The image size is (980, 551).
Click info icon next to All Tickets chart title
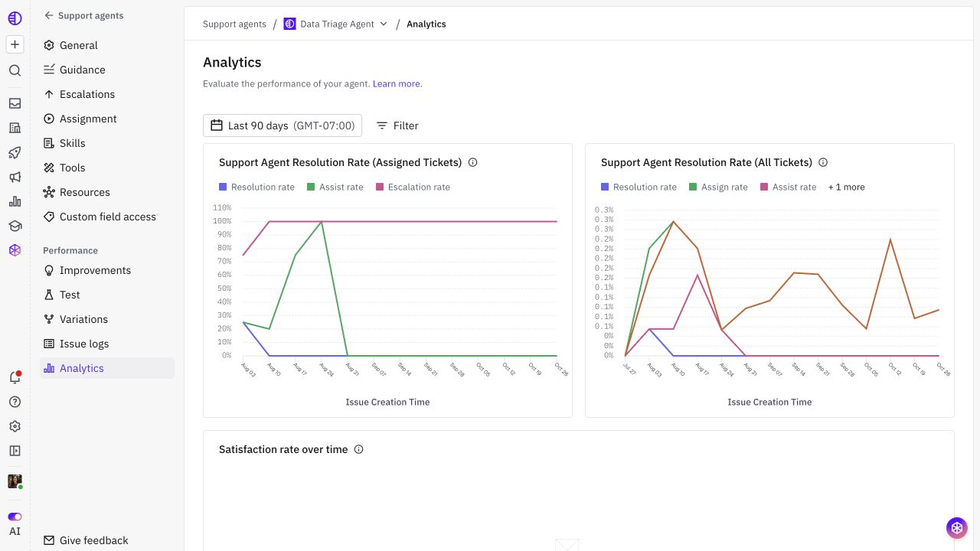823,162
